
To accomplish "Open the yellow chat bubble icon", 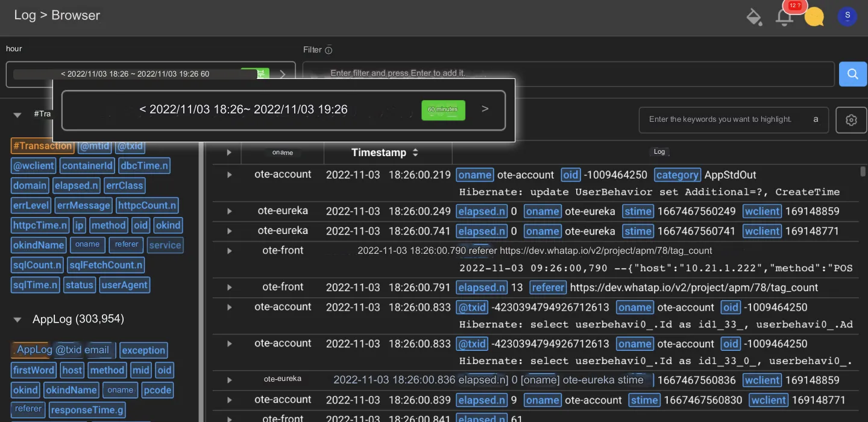I will click(x=814, y=17).
